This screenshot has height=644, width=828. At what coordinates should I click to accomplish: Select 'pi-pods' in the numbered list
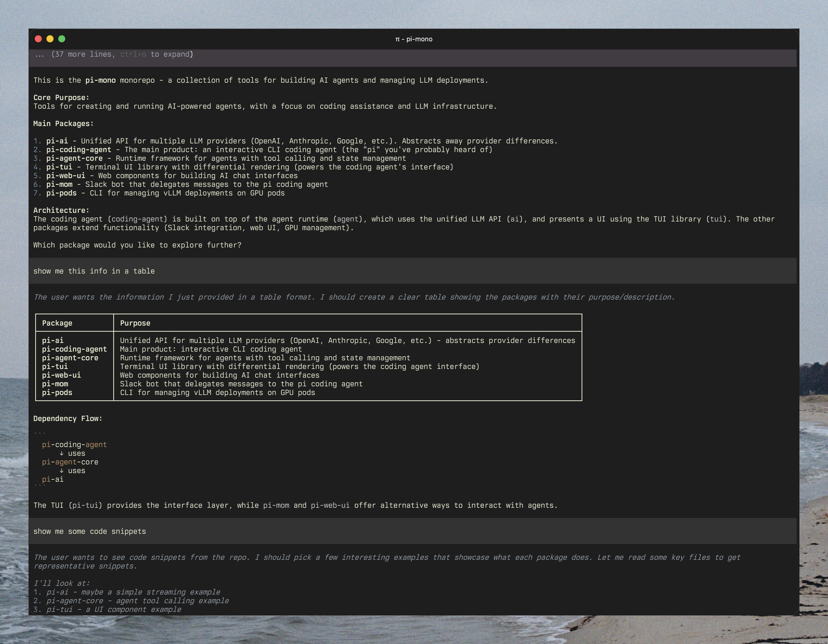61,193
